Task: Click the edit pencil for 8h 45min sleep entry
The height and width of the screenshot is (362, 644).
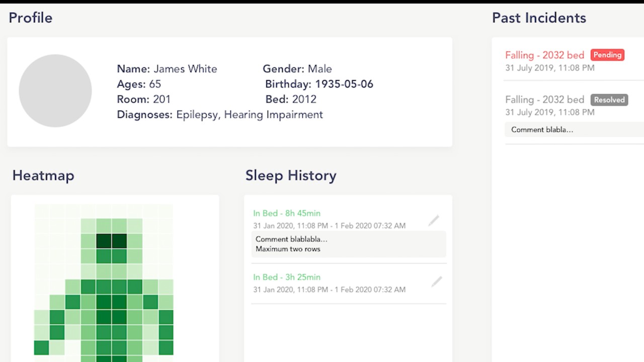Action: pos(434,220)
